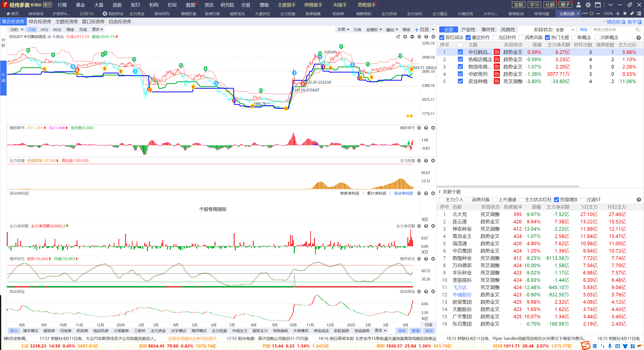Image resolution: width=644 pixels, height=350 pixels.
Task: Expand the 更多 timeframe dropdown
Action: pyautogui.click(x=98, y=29)
